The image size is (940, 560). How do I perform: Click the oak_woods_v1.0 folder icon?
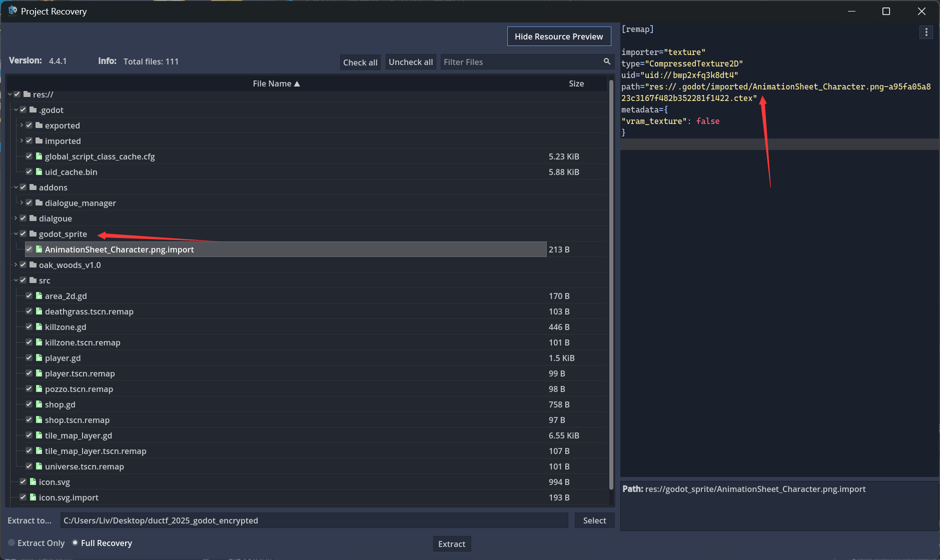(33, 264)
